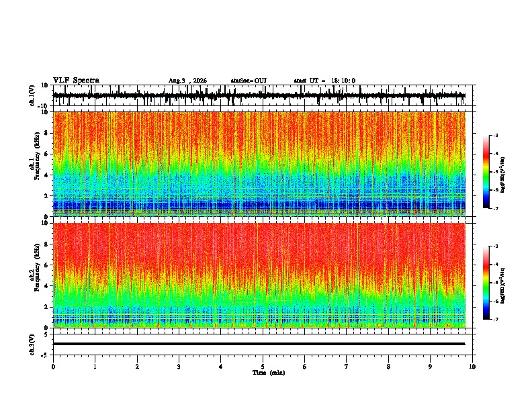Click time axis tick label "5"
The image size is (532, 411).
(x=263, y=367)
